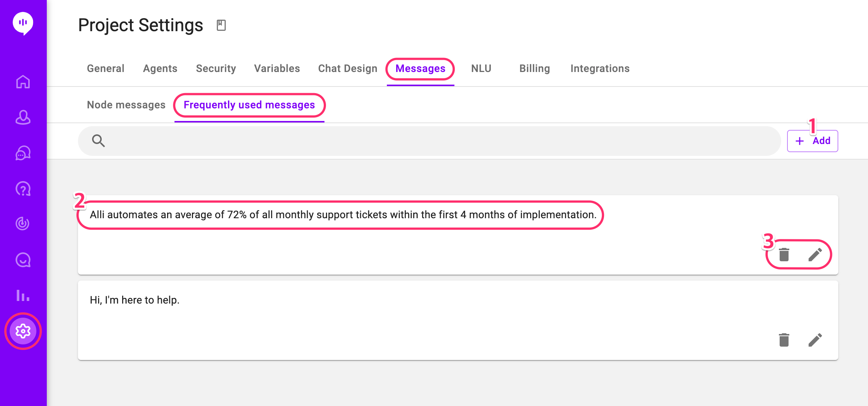Open the user profile sidebar icon

[x=23, y=117]
